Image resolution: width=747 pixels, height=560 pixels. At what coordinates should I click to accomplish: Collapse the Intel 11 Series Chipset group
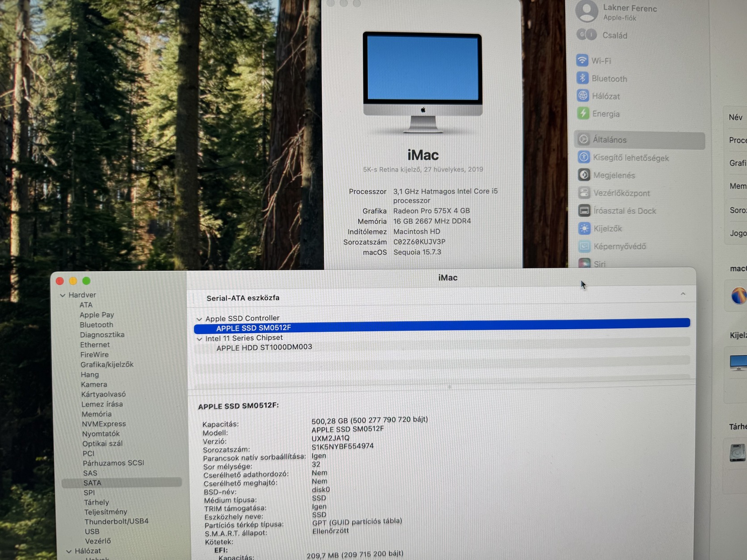click(200, 339)
